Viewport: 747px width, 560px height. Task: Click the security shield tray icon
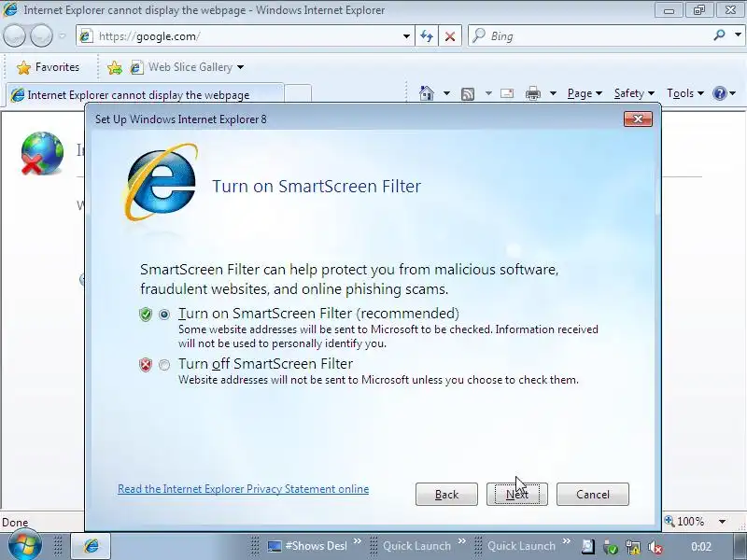pyautogui.click(x=611, y=548)
